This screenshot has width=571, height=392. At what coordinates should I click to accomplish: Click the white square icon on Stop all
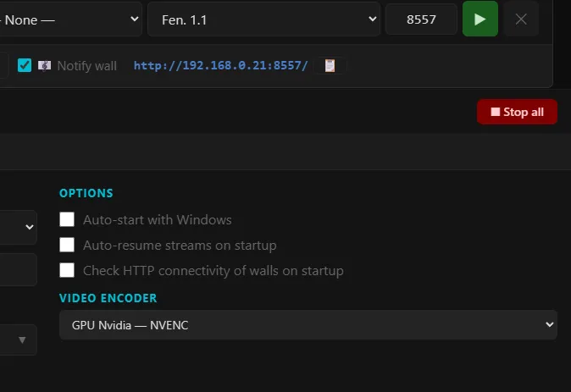click(496, 112)
